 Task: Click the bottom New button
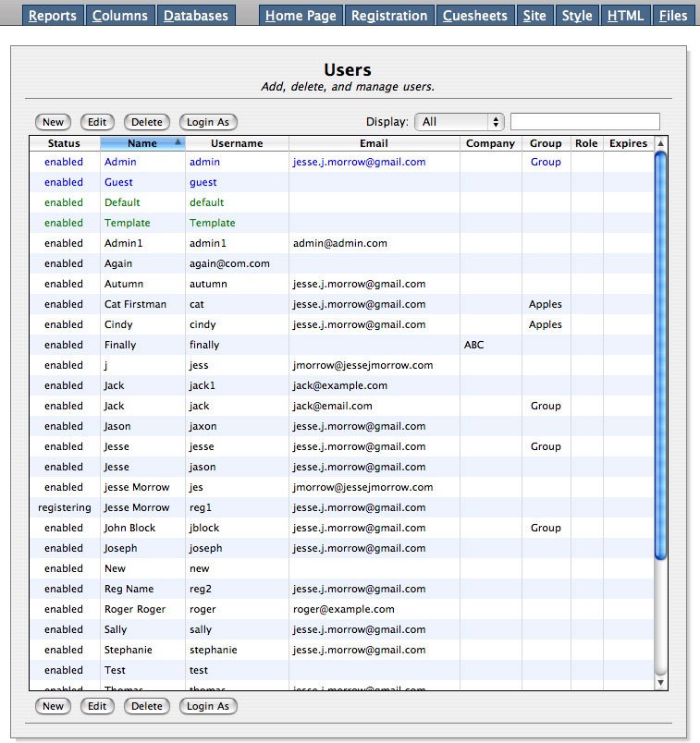pyautogui.click(x=53, y=706)
